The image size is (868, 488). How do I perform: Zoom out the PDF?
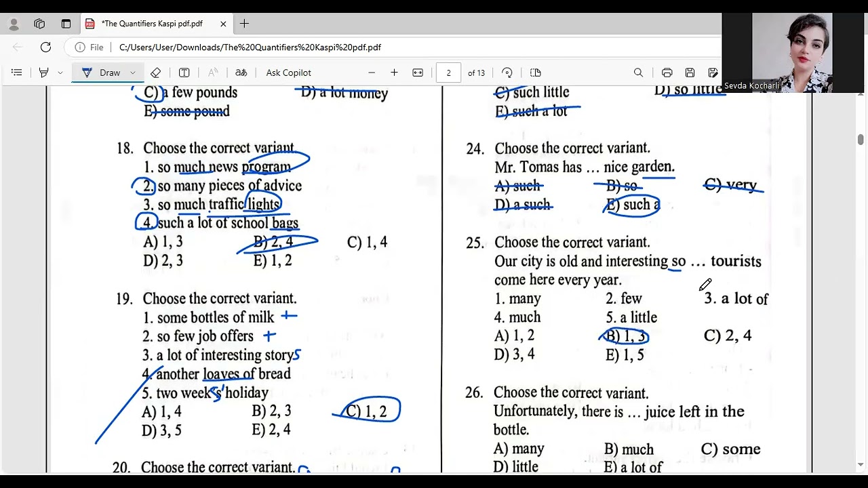[x=372, y=73]
